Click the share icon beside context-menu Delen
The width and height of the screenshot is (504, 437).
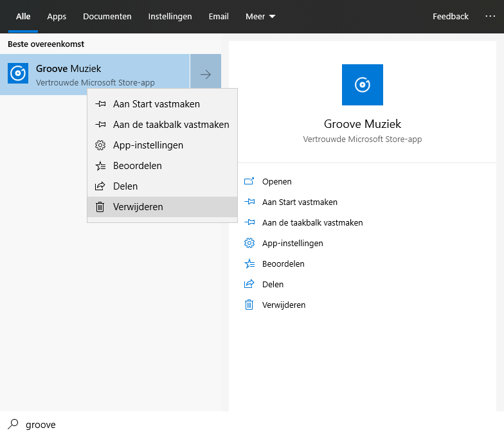[x=100, y=186]
